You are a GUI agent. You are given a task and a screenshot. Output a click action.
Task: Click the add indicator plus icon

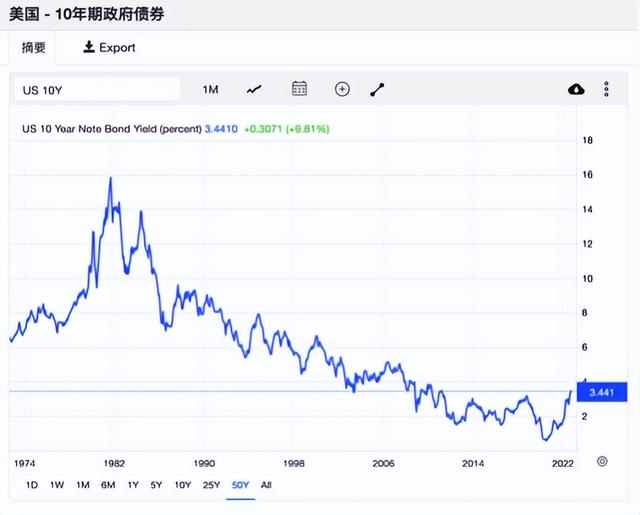tap(342, 89)
